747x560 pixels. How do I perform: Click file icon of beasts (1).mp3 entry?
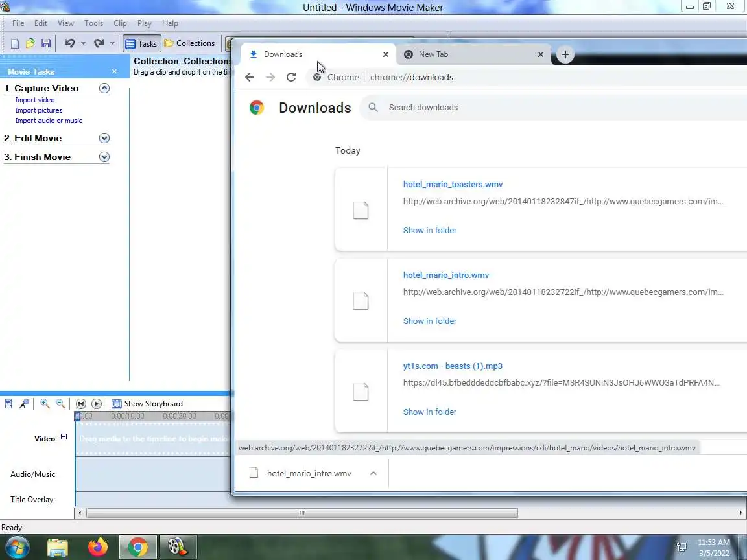361,391
